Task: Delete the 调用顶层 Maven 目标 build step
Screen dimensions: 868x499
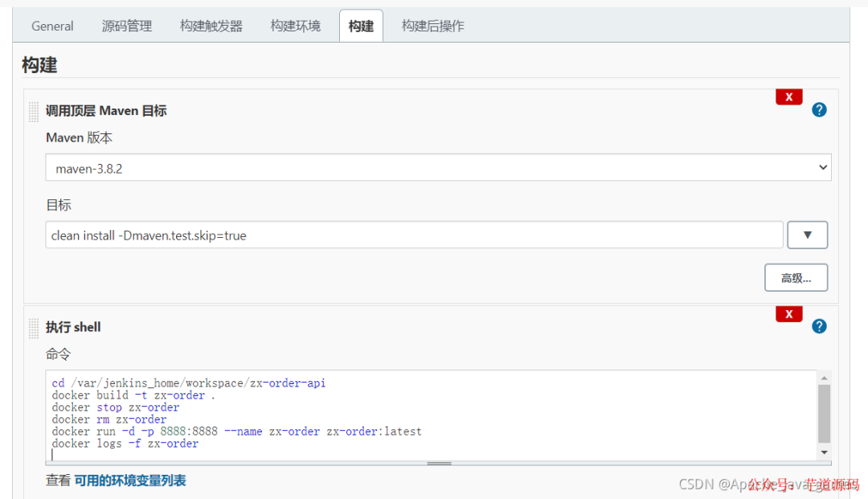Action: click(x=789, y=96)
